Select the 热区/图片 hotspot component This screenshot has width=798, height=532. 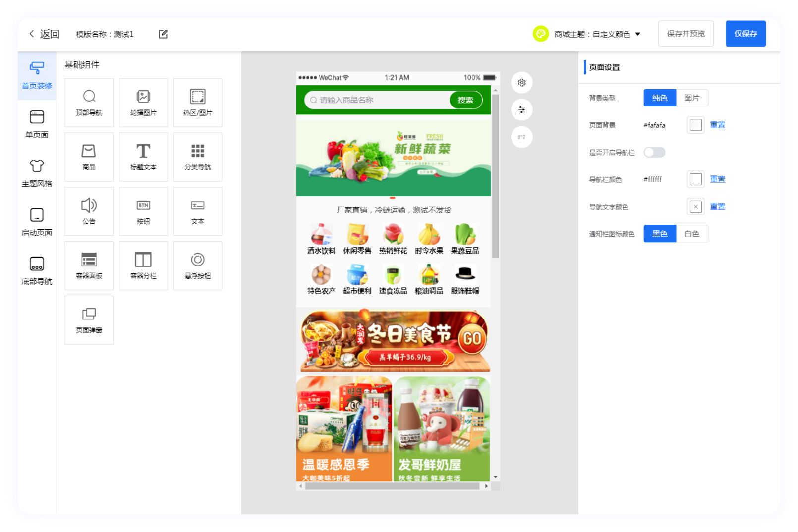click(198, 103)
